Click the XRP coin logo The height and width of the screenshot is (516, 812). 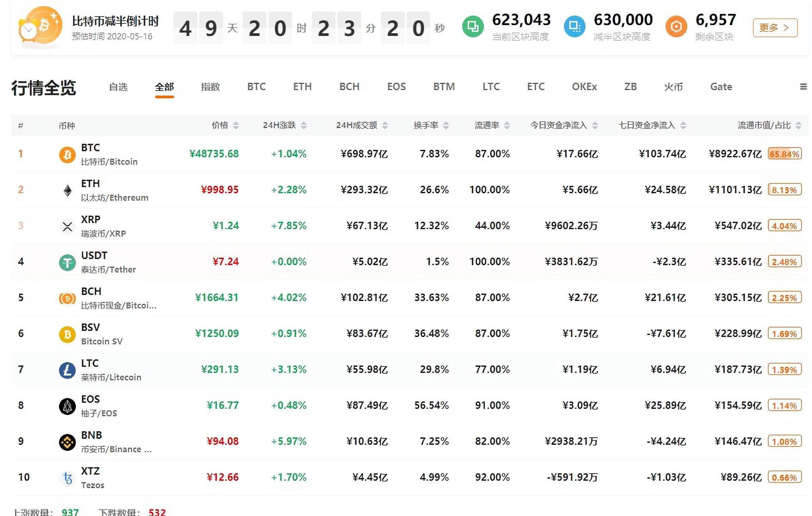click(x=67, y=226)
